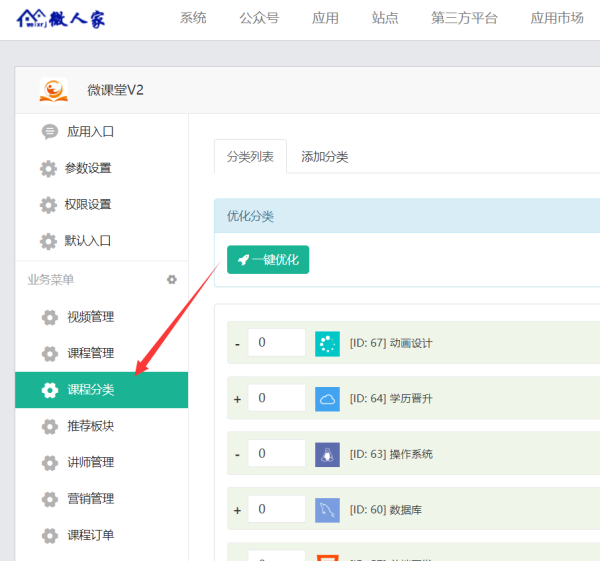Click the 微课堂V2 title text
Image resolution: width=600 pixels, height=561 pixels.
[116, 90]
